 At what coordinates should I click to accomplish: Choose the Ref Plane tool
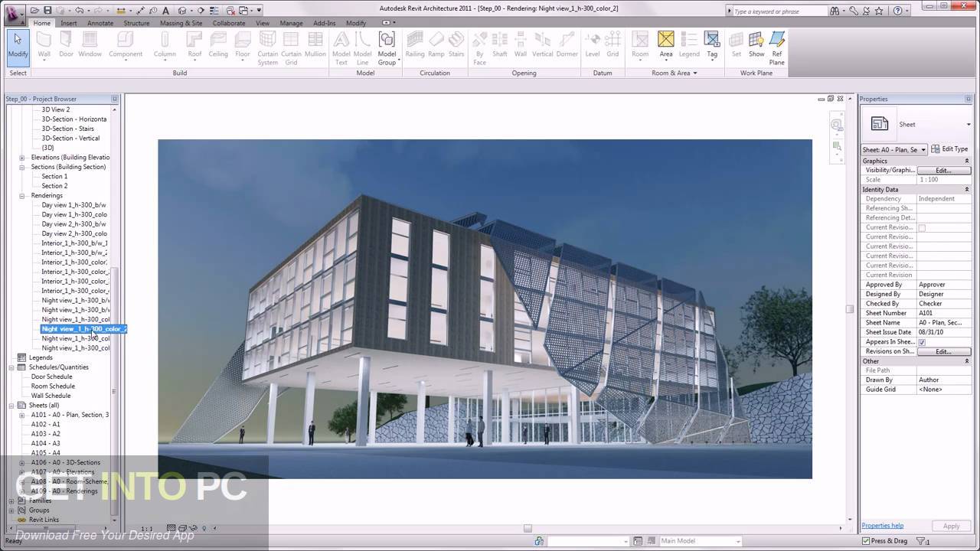tap(776, 47)
